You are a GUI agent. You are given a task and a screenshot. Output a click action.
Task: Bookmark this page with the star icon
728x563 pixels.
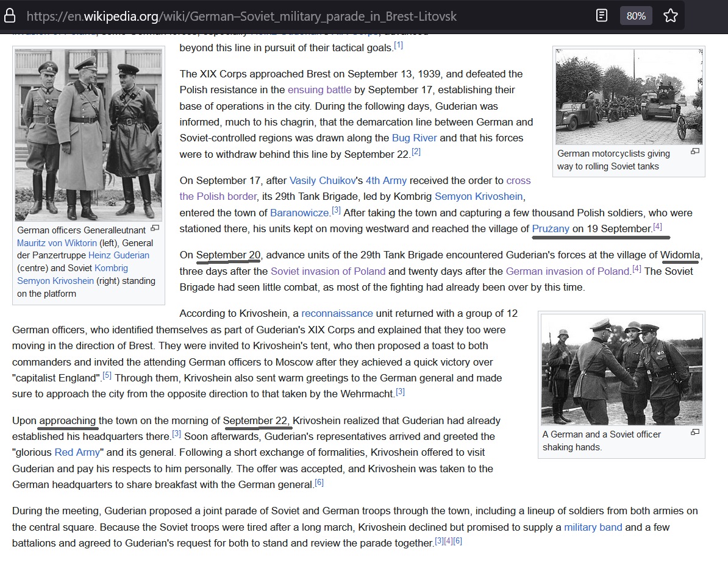click(671, 16)
